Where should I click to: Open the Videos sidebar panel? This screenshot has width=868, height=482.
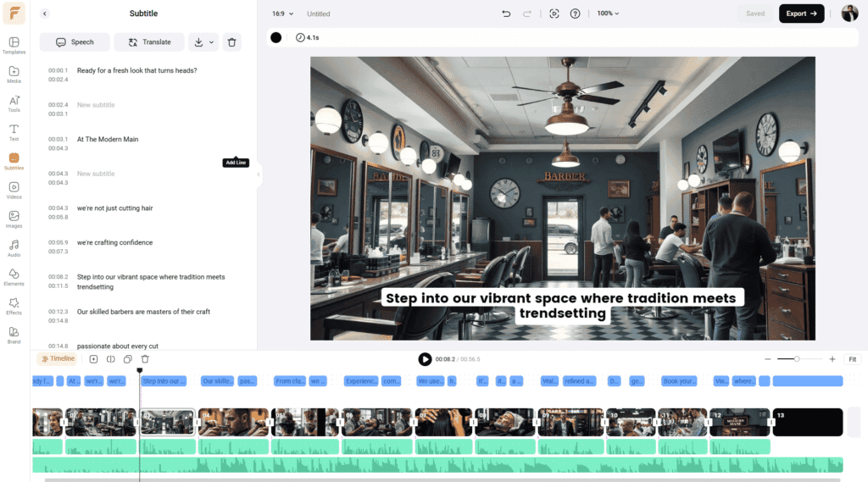(x=14, y=191)
